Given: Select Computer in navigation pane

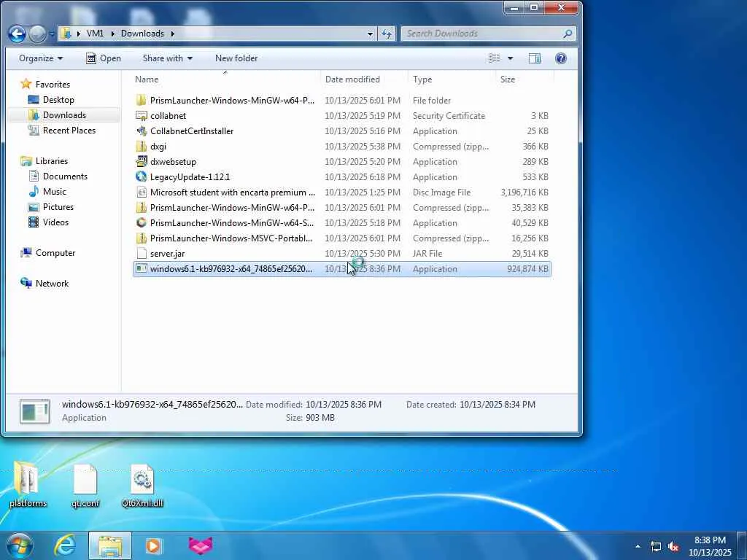Looking at the screenshot, I should pos(47,253).
